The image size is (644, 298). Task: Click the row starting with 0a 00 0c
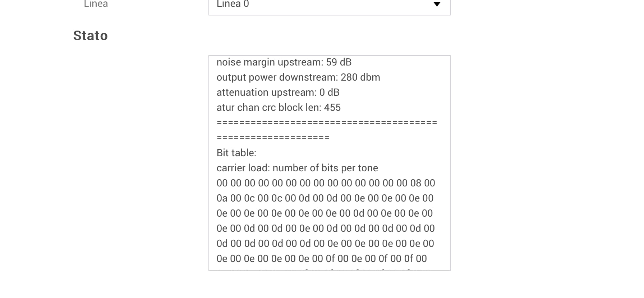tap(325, 198)
